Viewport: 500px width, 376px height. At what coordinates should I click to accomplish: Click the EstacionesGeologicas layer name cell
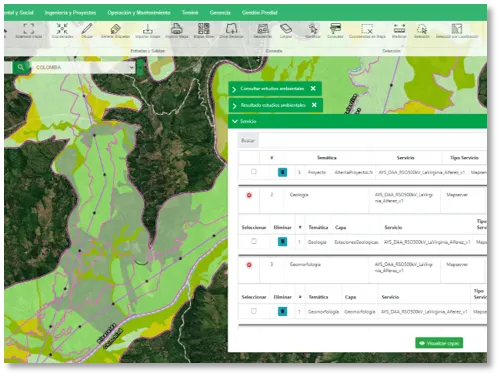pos(356,242)
